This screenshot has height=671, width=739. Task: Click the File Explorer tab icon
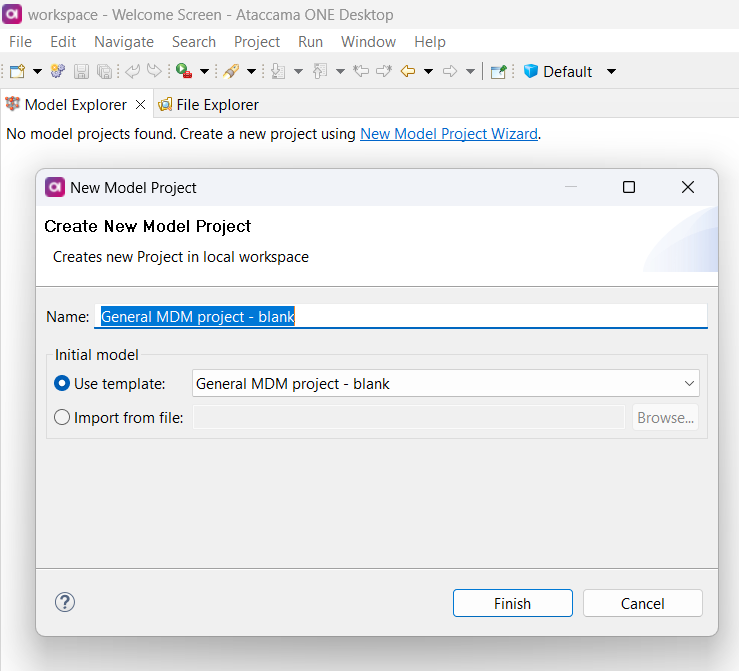[165, 104]
